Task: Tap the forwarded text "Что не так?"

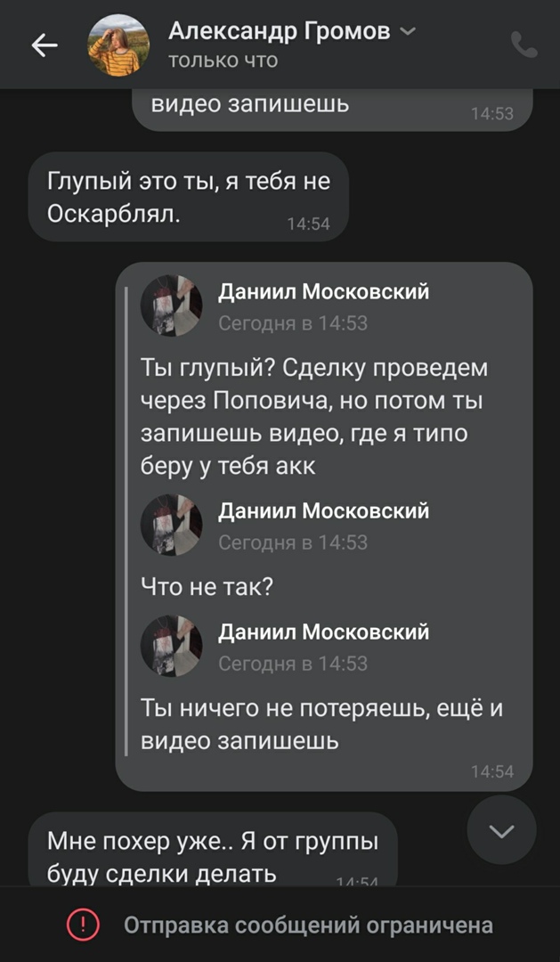Action: click(207, 586)
